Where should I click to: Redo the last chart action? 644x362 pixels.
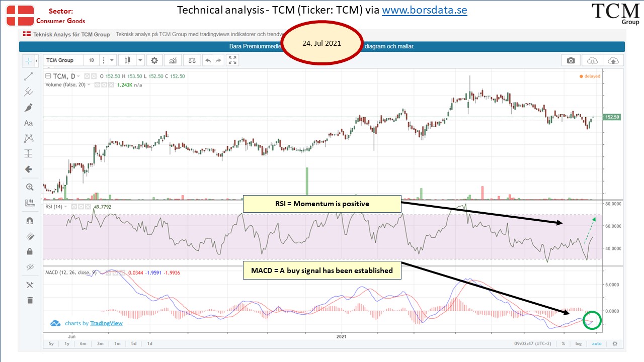coord(218,60)
